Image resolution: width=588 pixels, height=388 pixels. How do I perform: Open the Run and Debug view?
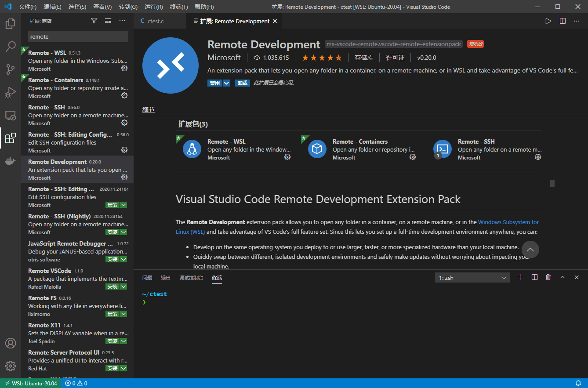(x=11, y=92)
